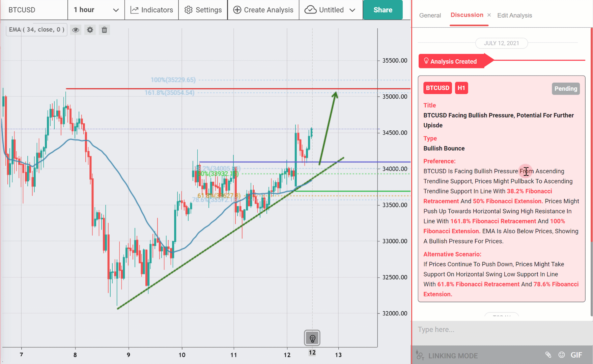Click Create Analysis

263,10
